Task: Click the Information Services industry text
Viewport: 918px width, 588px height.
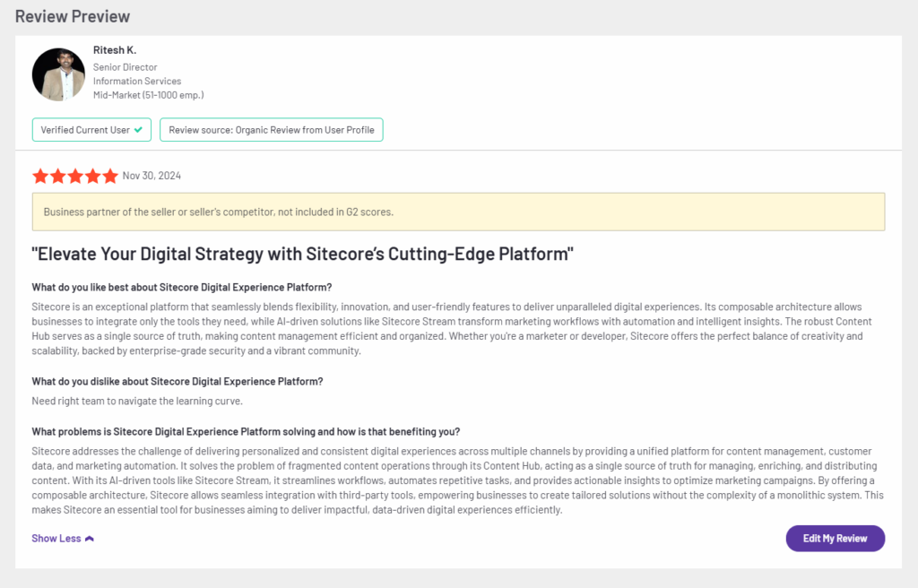Action: point(137,82)
